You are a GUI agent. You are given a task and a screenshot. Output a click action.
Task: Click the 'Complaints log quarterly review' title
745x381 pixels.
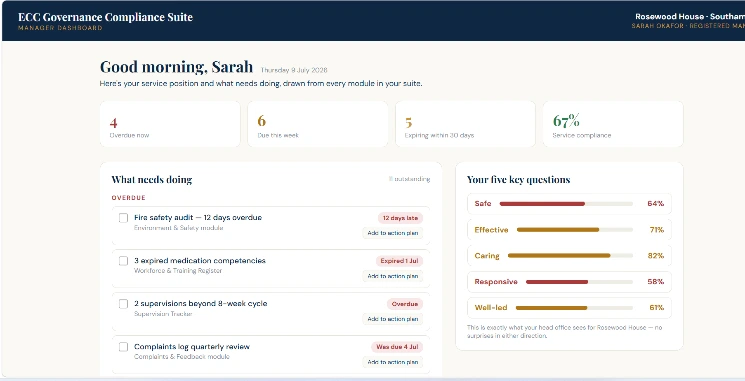tap(192, 347)
